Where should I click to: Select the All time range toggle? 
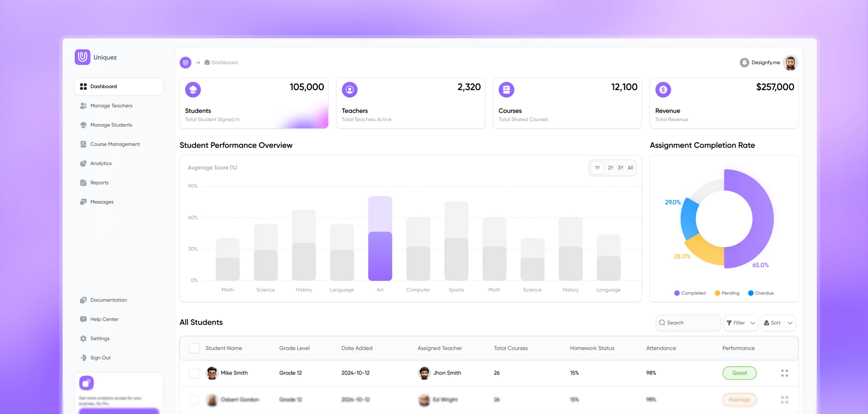[631, 168]
